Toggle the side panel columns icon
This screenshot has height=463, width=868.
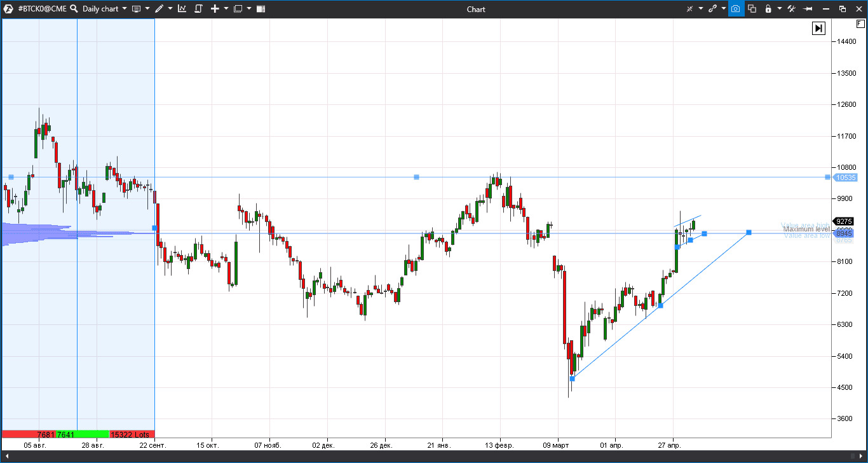pos(261,9)
